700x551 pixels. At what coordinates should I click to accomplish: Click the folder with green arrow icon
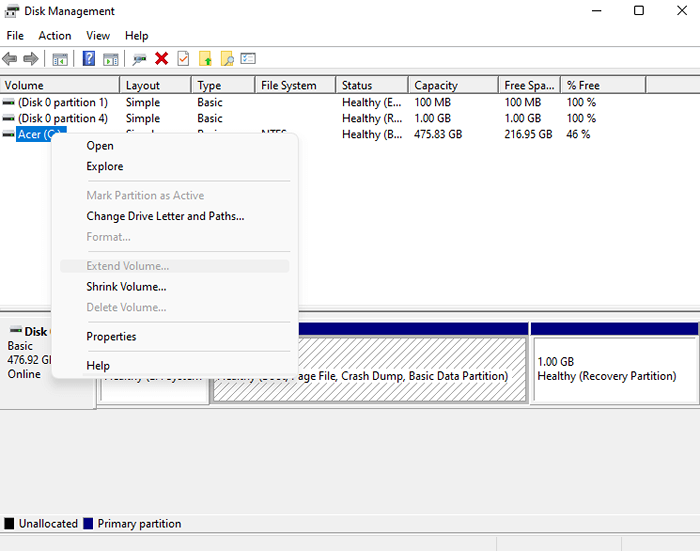tap(205, 58)
